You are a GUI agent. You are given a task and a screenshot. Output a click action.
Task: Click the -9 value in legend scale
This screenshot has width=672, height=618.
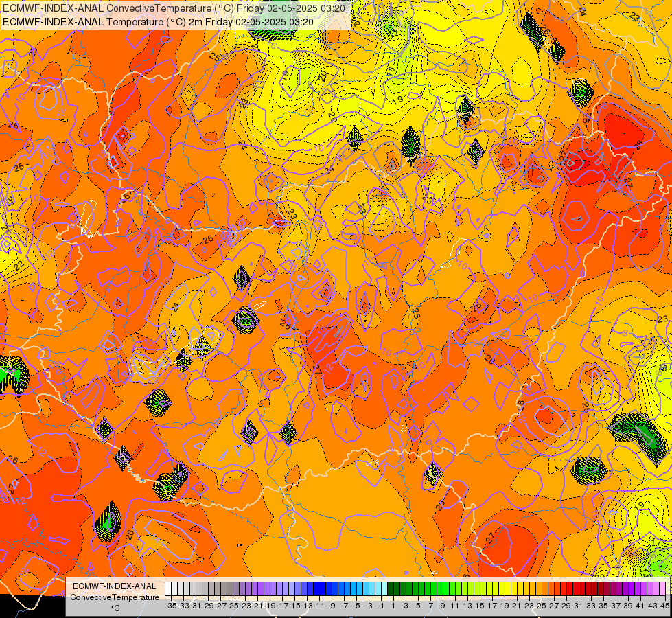tap(332, 606)
